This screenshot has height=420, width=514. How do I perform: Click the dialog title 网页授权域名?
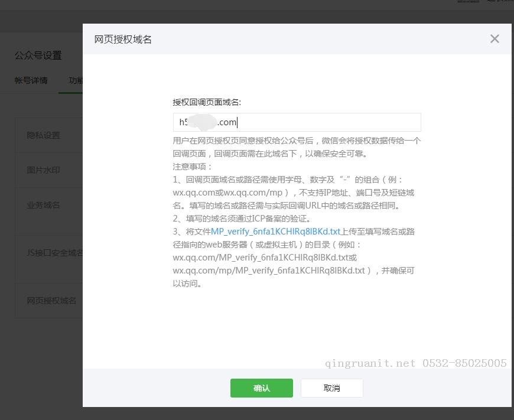click(122, 39)
